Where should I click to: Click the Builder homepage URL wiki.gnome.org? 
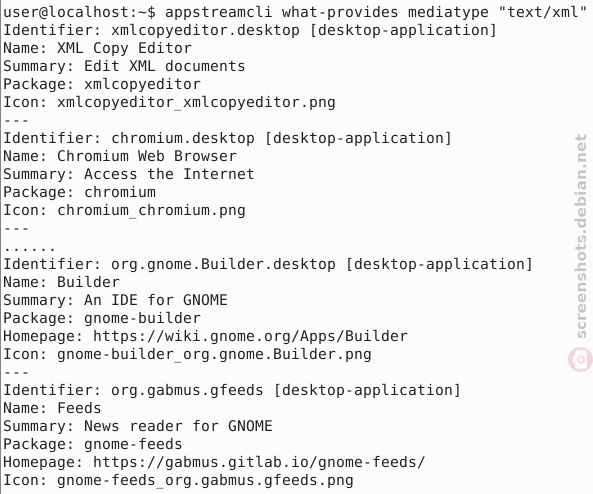pyautogui.click(x=250, y=336)
